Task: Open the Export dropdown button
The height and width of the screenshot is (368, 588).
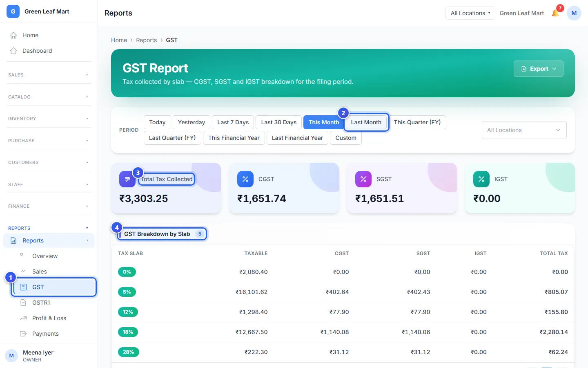Action: pyautogui.click(x=538, y=69)
